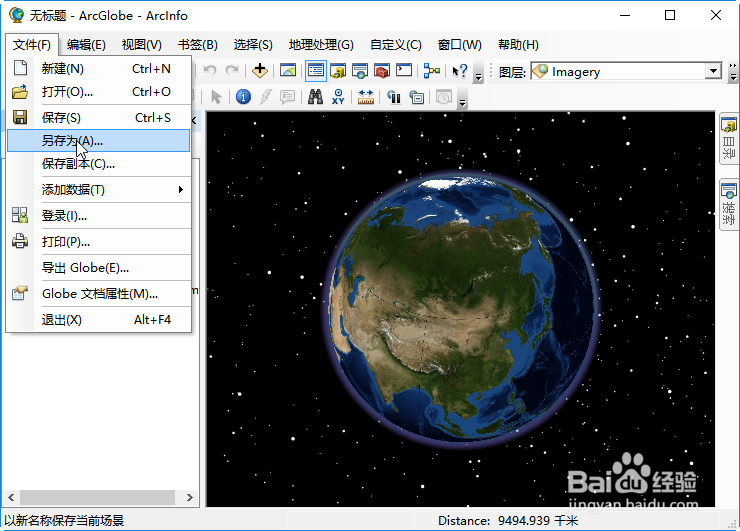
Task: Click the globe pause drawing icon
Action: coord(394,97)
